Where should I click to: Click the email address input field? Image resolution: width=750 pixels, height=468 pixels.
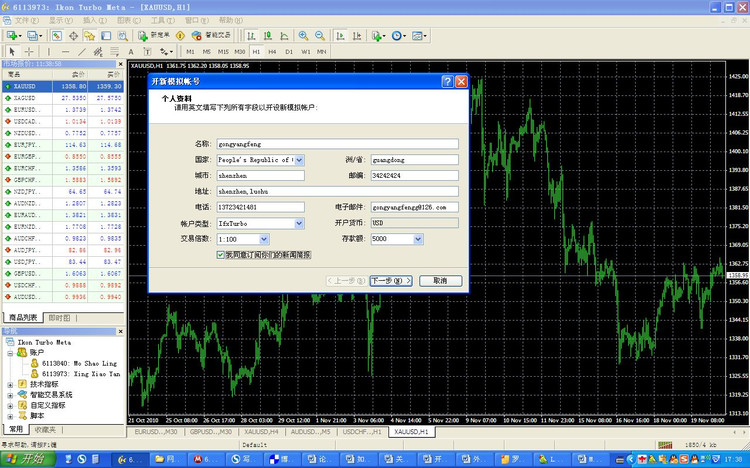point(412,207)
